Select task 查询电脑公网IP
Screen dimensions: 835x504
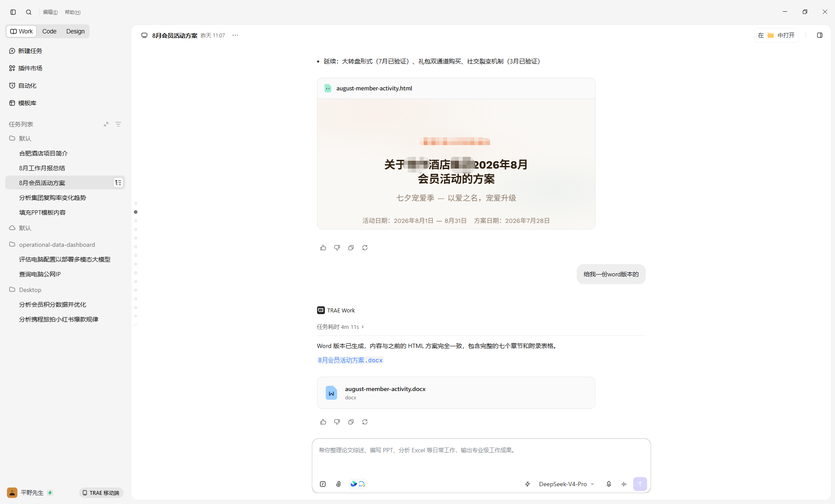[65, 274]
